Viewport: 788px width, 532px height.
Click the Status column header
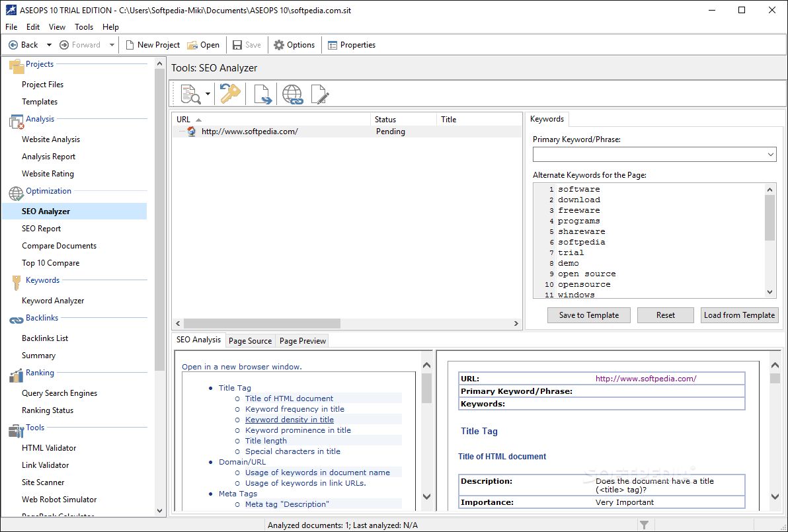[x=403, y=120]
